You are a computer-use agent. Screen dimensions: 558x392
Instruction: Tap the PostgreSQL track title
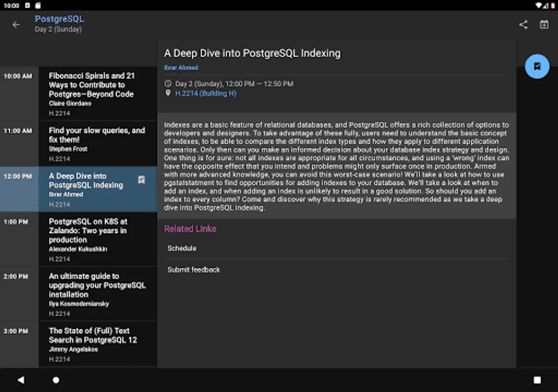tap(59, 19)
